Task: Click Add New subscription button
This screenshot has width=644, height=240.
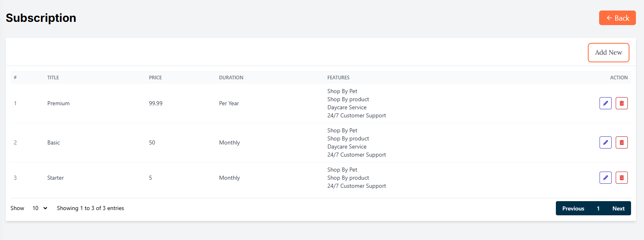Action: point(608,53)
